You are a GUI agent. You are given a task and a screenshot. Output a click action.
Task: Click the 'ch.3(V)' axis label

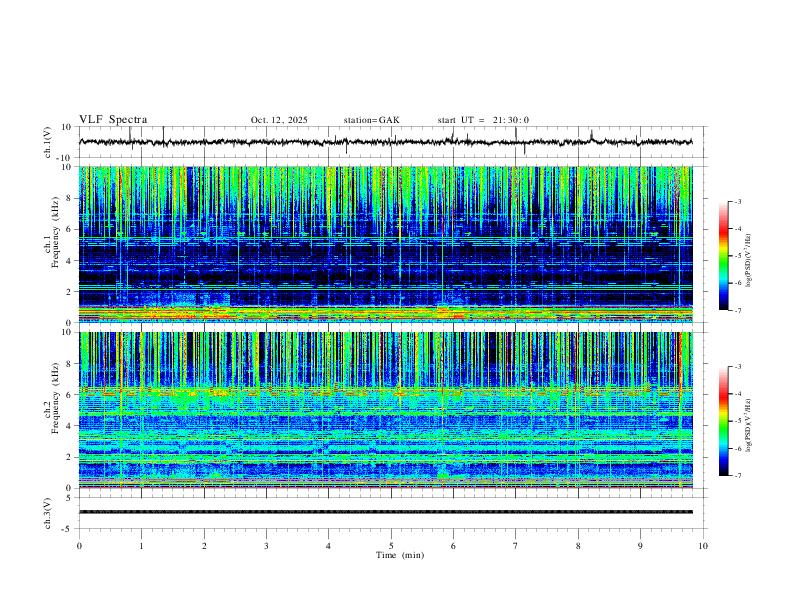[x=48, y=513]
